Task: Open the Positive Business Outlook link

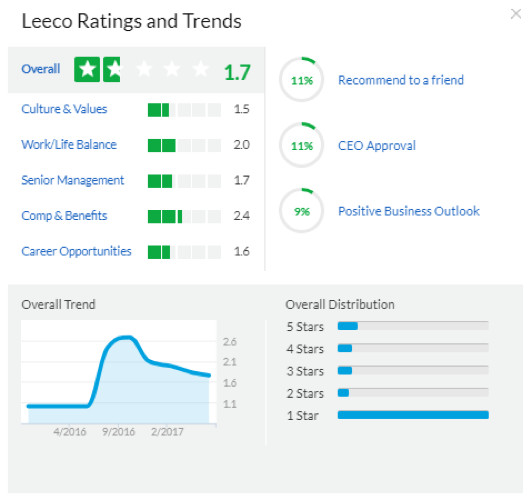Action: pos(409,211)
